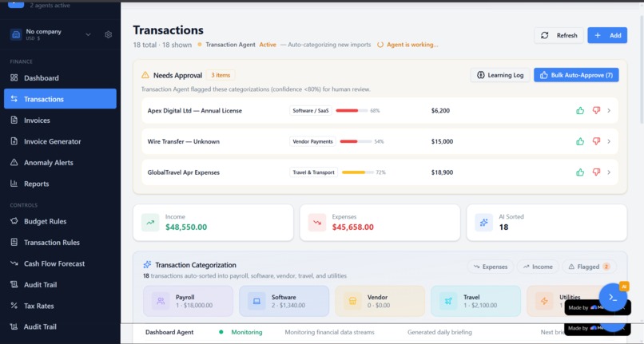The width and height of the screenshot is (644, 344).
Task: Open Reports section
Action: tap(60, 184)
